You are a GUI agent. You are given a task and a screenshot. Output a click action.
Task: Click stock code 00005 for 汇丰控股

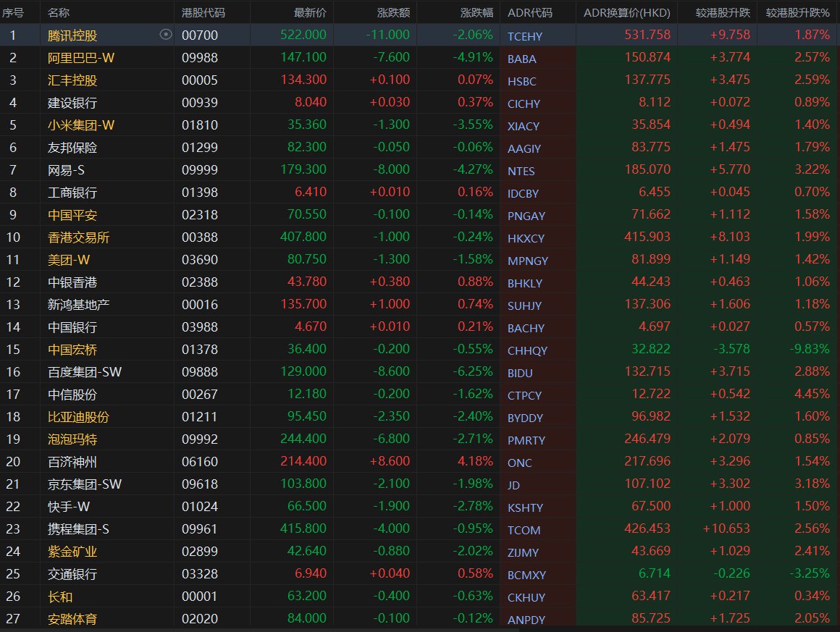coord(200,80)
